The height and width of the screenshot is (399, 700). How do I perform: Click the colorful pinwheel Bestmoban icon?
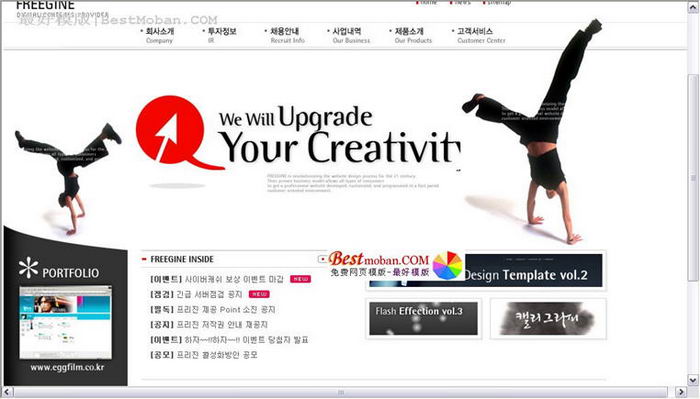coord(447,266)
